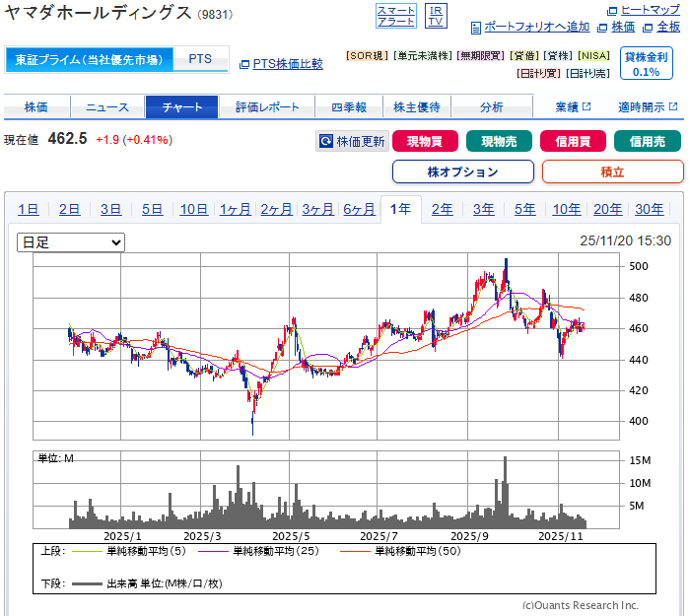The image size is (689, 616).
Task: Select the 5日 chart period
Action: 152,209
